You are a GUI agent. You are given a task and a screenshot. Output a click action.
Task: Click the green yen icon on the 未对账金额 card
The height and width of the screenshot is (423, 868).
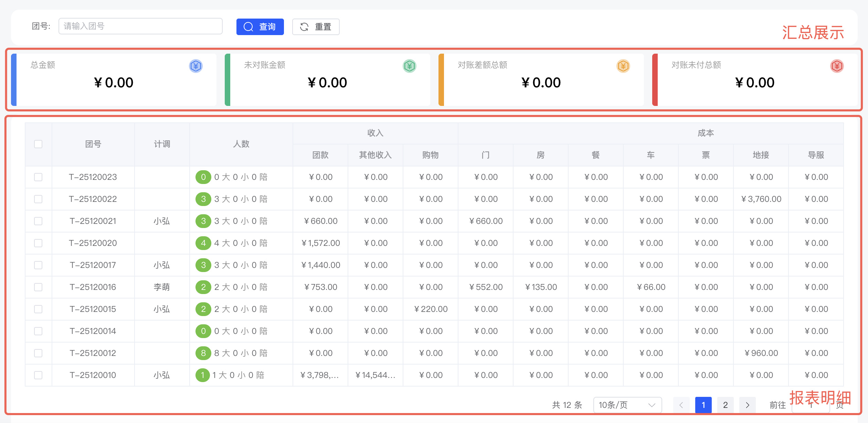pos(409,66)
